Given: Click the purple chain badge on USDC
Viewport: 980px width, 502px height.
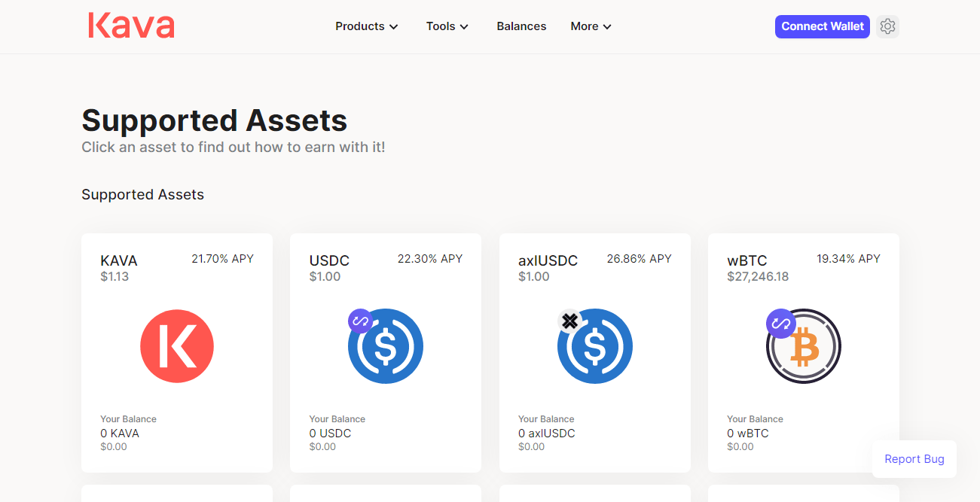Looking at the screenshot, I should pos(360,321).
